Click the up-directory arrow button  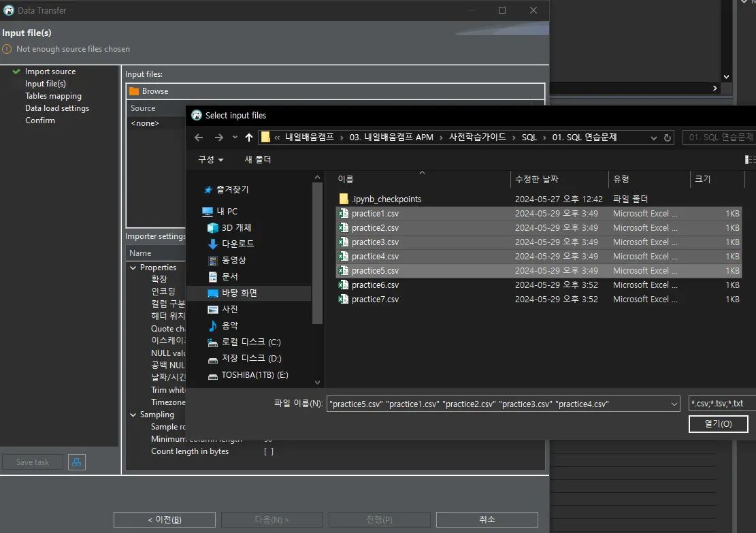(x=249, y=138)
